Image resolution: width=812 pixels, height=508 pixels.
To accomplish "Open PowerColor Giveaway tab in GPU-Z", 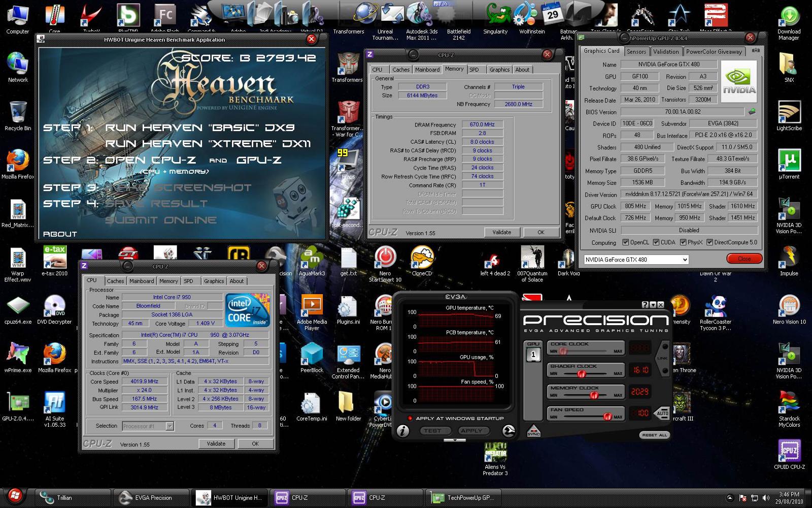I will (x=714, y=51).
